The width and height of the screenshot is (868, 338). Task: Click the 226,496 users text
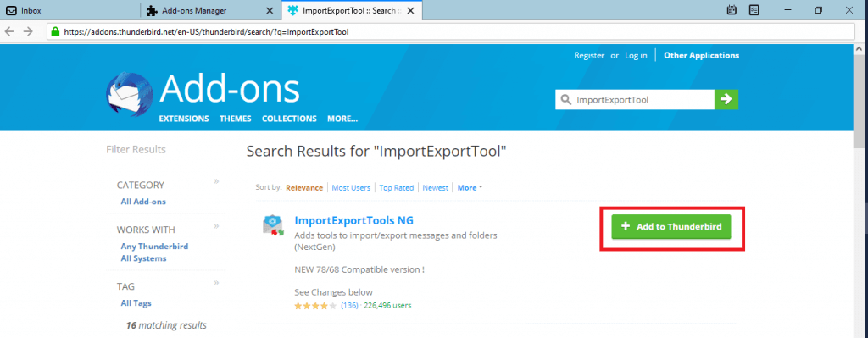click(387, 305)
